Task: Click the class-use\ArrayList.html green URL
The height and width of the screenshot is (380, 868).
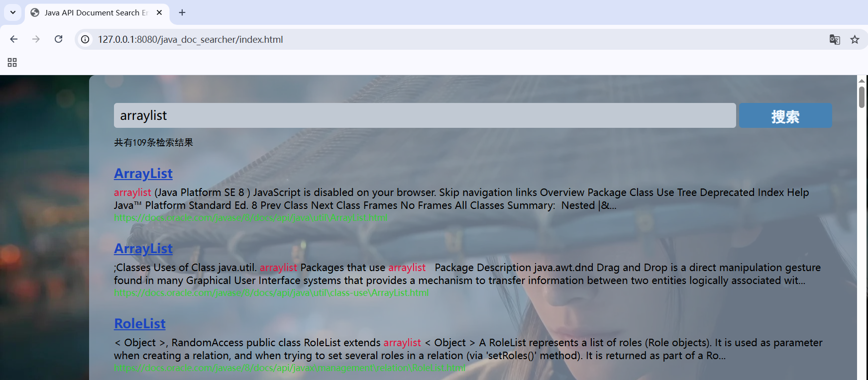Action: [x=271, y=292]
